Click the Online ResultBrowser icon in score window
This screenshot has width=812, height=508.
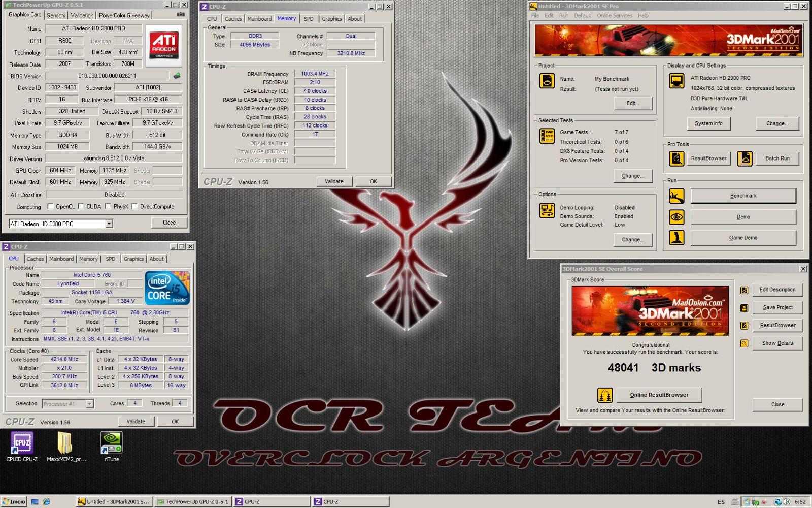(605, 395)
